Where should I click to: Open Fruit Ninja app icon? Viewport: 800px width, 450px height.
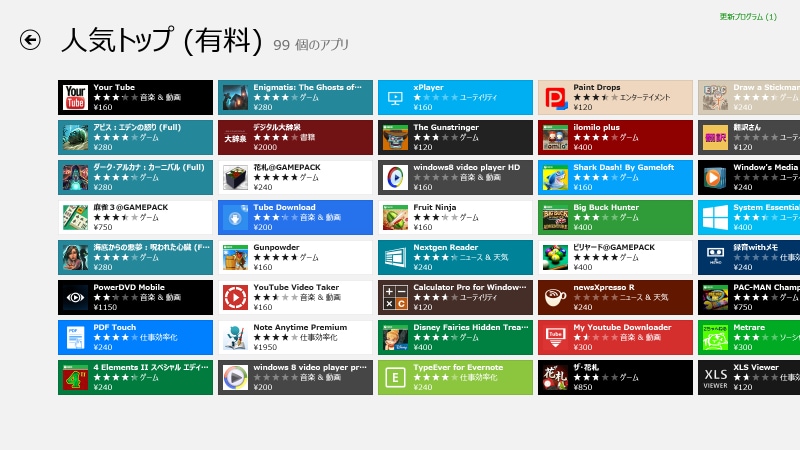click(x=395, y=217)
